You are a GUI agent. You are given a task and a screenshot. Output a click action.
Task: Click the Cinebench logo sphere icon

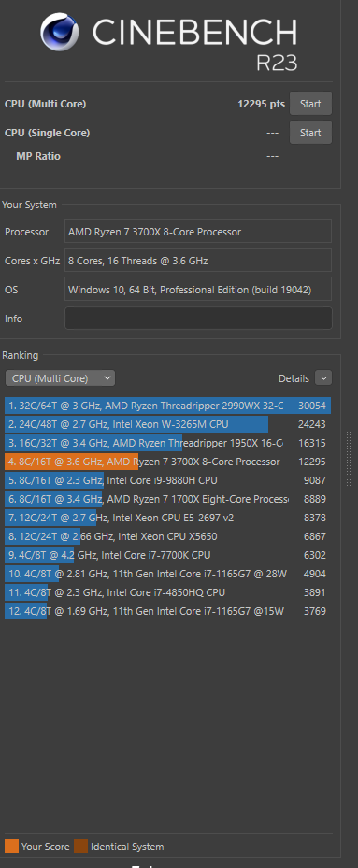(60, 32)
